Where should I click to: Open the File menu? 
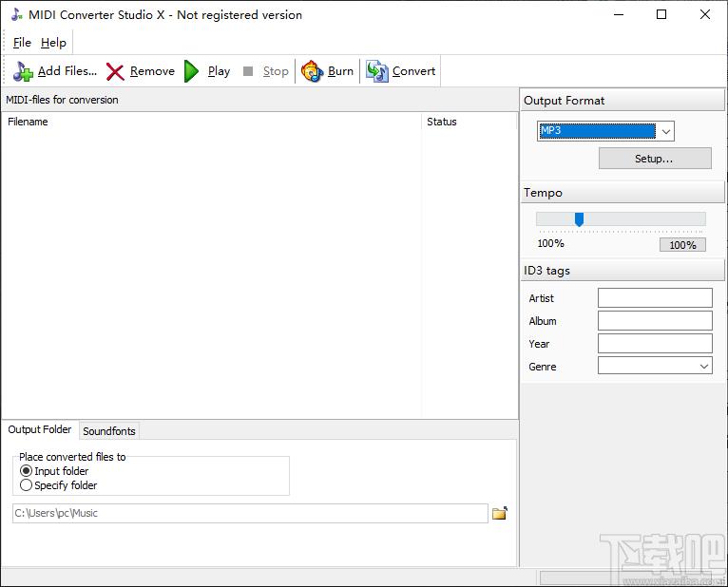[x=22, y=43]
